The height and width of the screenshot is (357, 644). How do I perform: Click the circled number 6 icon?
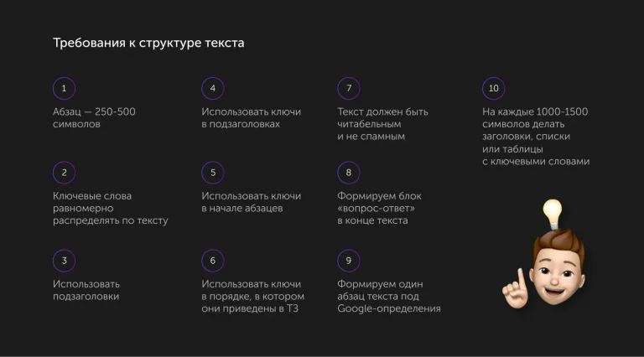pos(213,261)
